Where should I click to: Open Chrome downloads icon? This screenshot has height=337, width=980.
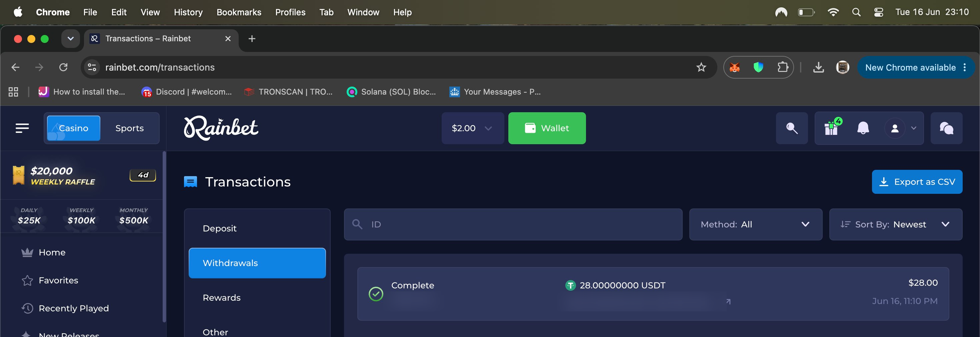click(x=818, y=67)
